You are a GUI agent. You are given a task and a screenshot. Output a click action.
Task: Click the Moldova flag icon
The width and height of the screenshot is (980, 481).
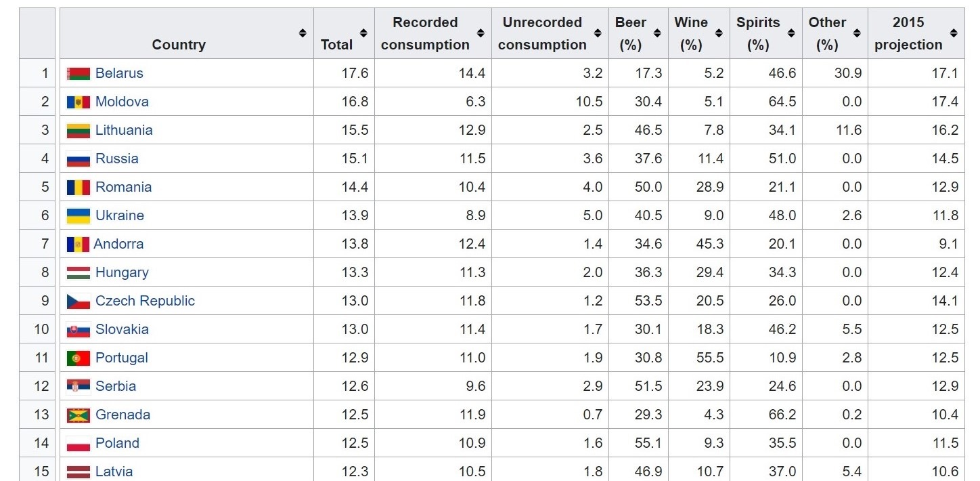[x=79, y=102]
